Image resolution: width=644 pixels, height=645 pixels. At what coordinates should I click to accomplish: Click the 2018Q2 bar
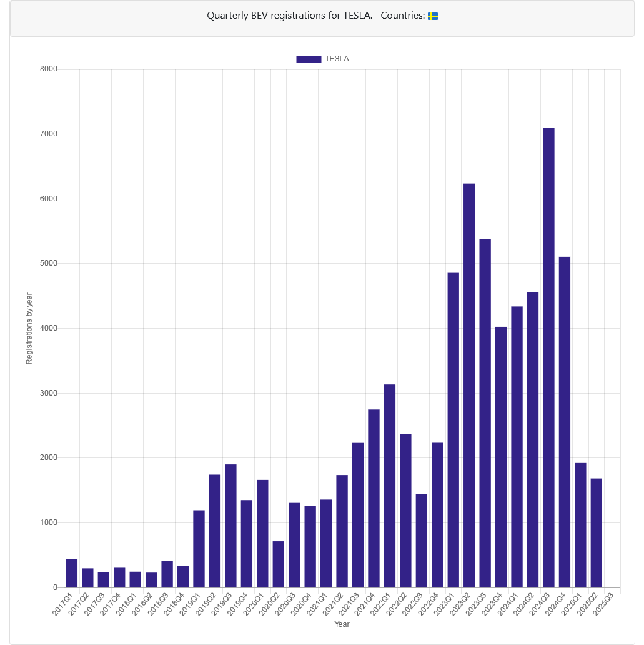[x=151, y=580]
